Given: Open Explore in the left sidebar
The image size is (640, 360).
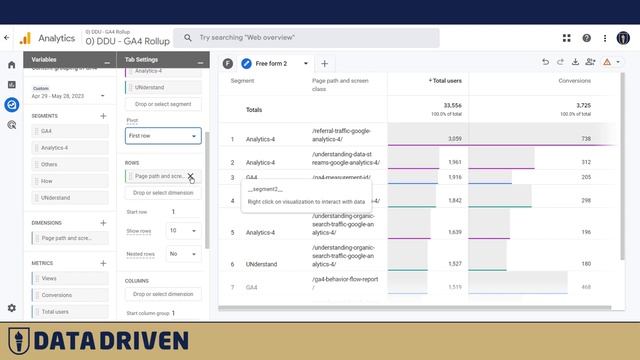Looking at the screenshot, I should click(x=12, y=105).
